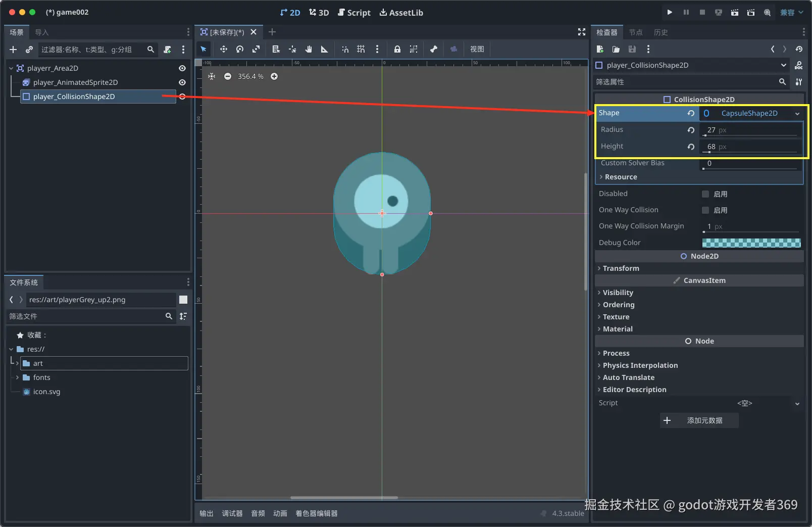Select the Ruler mode tool

pos(324,49)
